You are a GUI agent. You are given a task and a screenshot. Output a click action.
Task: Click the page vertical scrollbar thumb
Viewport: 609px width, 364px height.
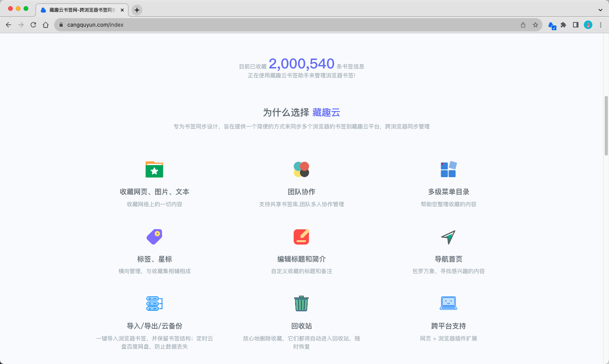point(606,126)
